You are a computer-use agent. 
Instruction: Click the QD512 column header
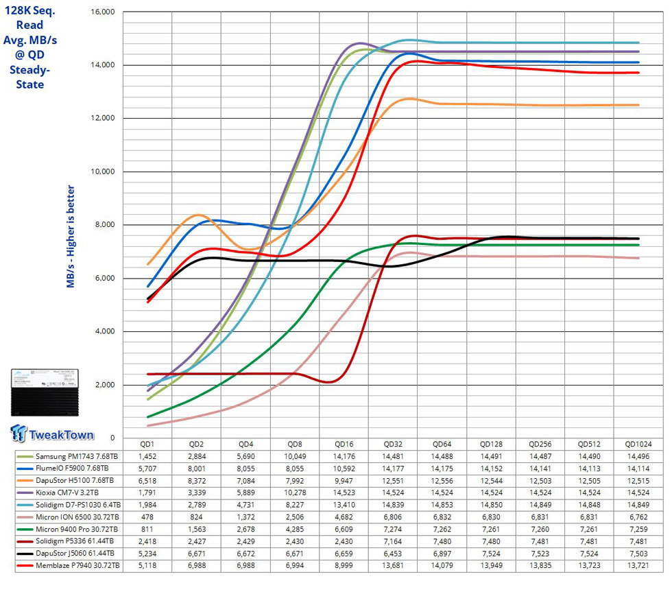point(589,444)
